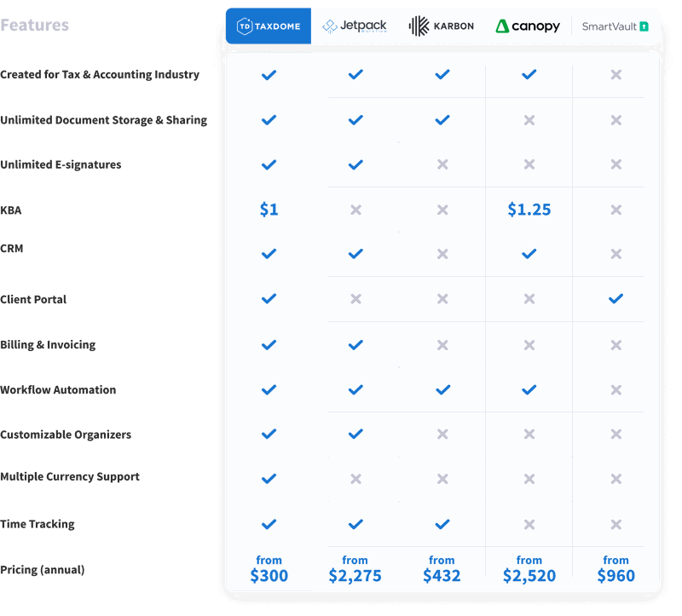Click the "Multiple Currency Support" label
Image resolution: width=682 pixels, height=616 pixels.
tap(70, 477)
